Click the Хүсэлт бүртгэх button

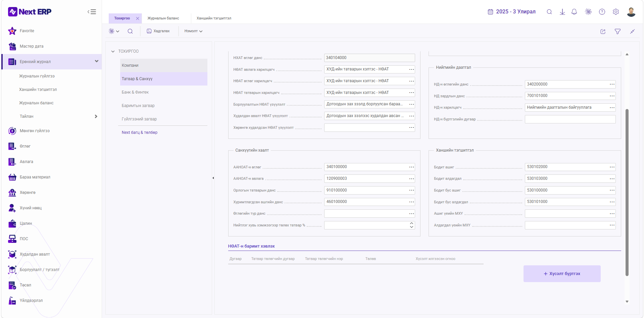pyautogui.click(x=562, y=274)
